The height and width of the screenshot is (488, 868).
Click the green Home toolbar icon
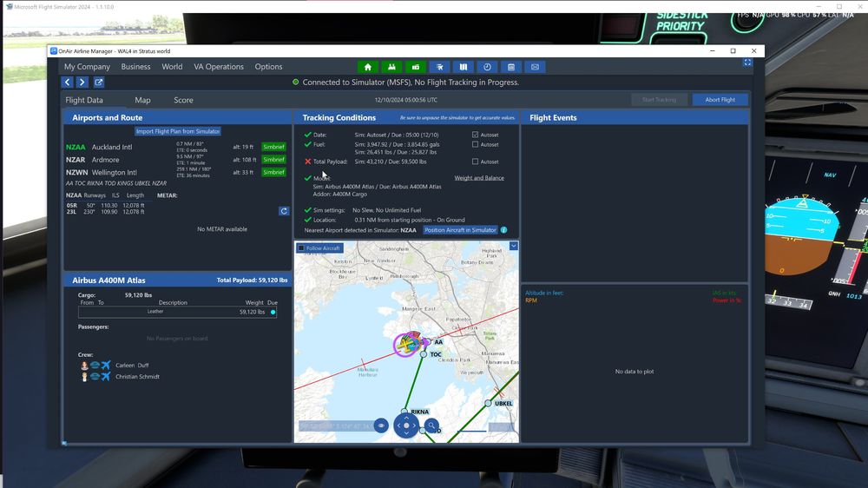coord(368,67)
